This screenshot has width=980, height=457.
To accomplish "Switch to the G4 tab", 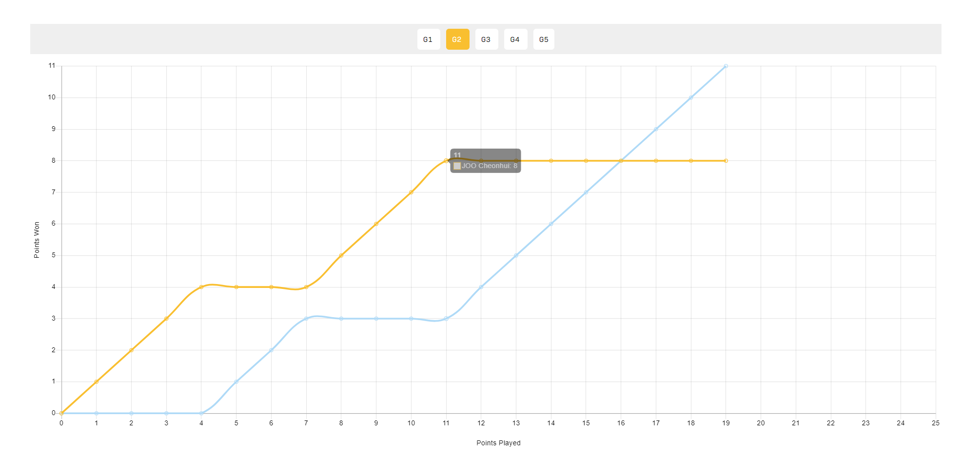I will 515,39.
